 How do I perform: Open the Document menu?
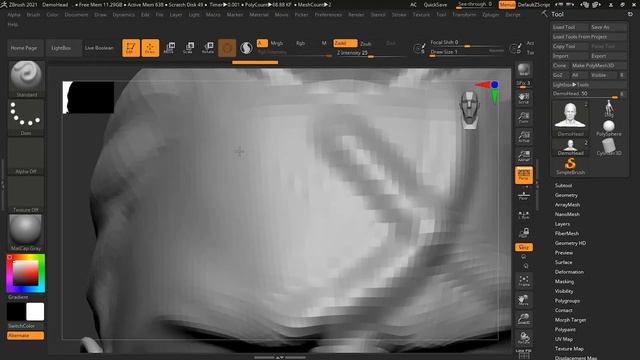(76, 14)
